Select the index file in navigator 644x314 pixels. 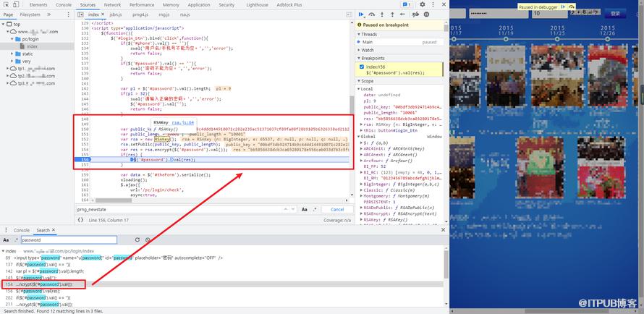point(32,46)
